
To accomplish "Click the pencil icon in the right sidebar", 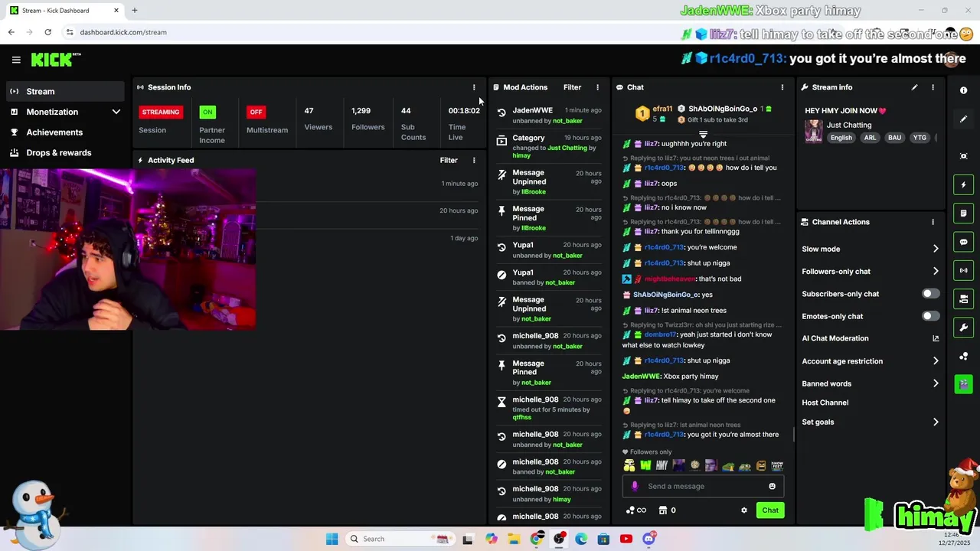I will click(x=964, y=119).
